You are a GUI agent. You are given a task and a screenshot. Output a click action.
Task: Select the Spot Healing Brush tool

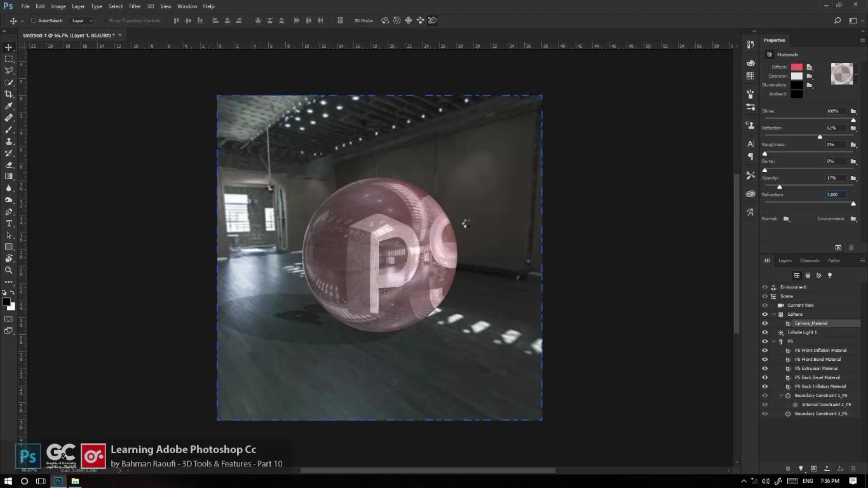pyautogui.click(x=9, y=118)
